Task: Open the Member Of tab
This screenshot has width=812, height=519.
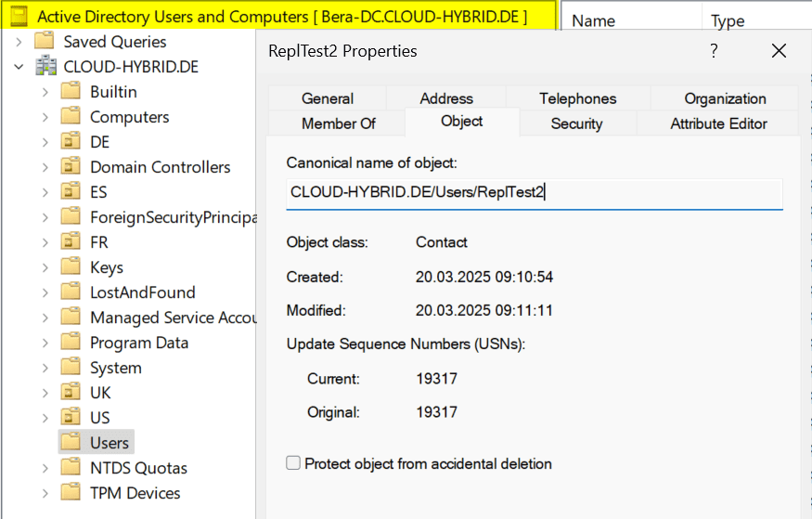Action: (x=339, y=123)
